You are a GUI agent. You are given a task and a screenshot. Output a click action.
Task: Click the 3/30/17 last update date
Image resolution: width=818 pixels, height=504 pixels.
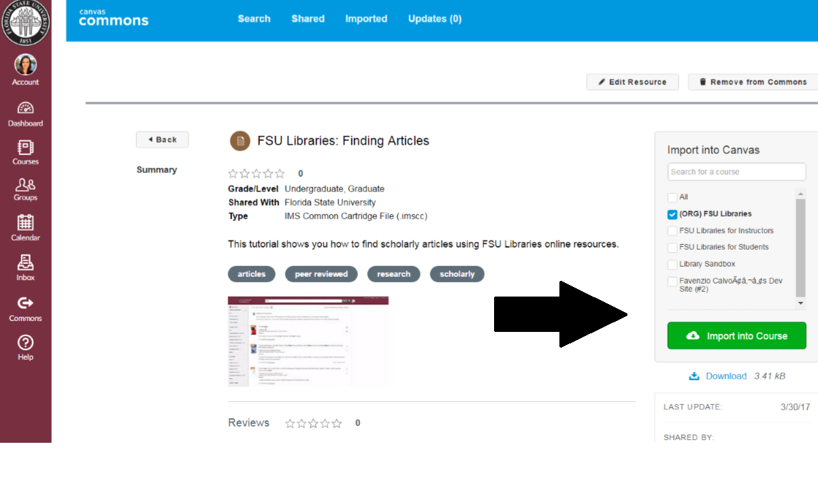(795, 407)
